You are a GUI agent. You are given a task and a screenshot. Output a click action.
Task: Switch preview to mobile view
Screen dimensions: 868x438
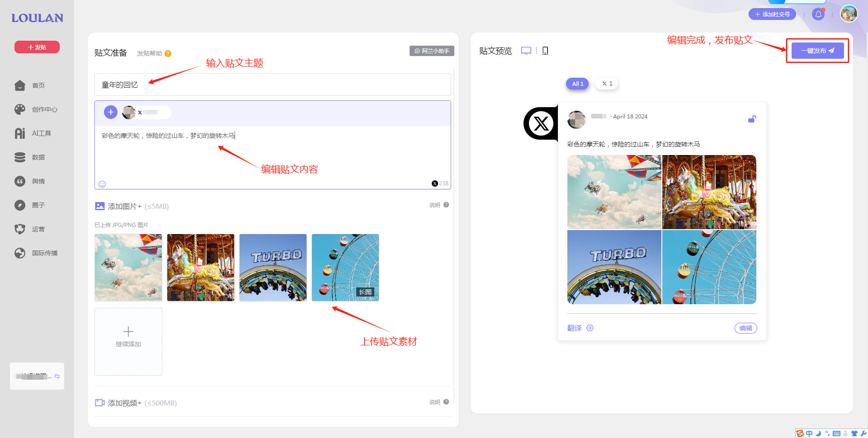click(545, 51)
